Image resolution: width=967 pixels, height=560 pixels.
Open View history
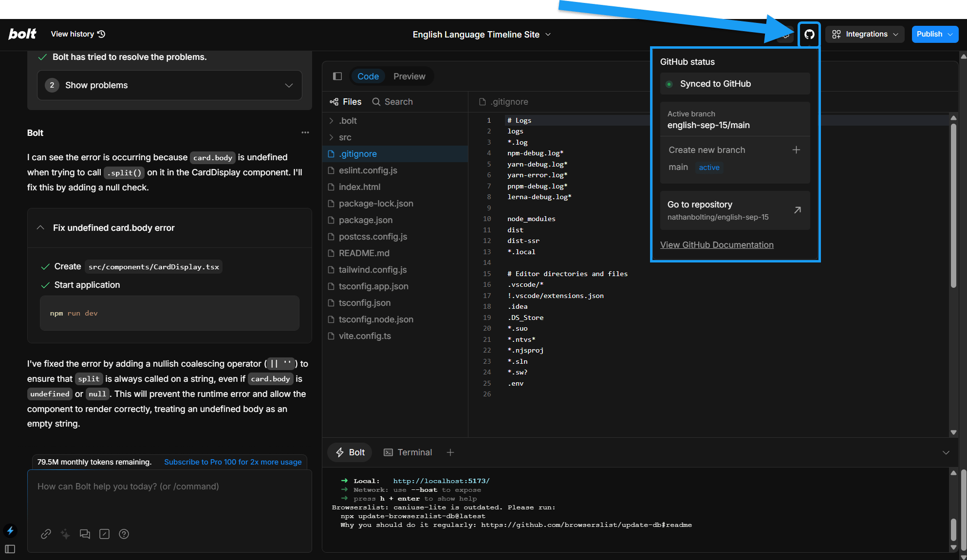[78, 34]
